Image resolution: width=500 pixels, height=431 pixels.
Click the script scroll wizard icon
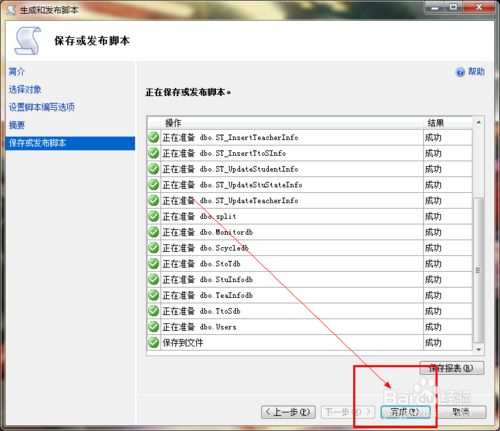[x=28, y=41]
